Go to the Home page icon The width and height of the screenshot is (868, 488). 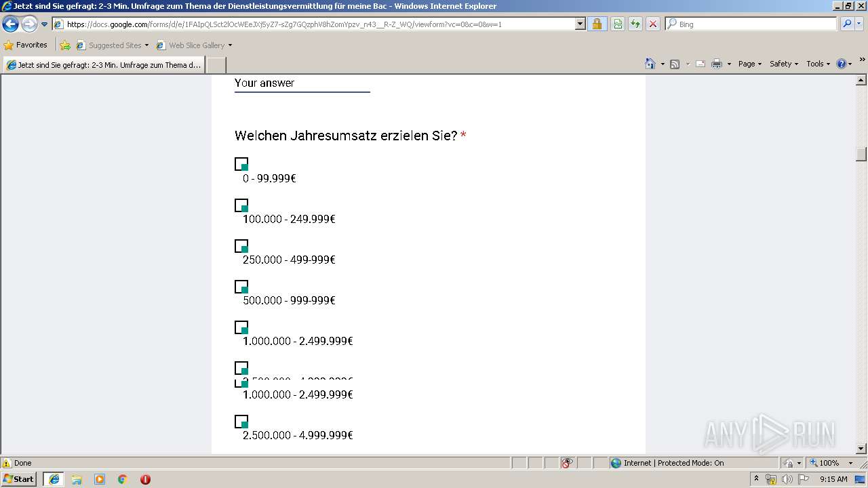click(650, 64)
